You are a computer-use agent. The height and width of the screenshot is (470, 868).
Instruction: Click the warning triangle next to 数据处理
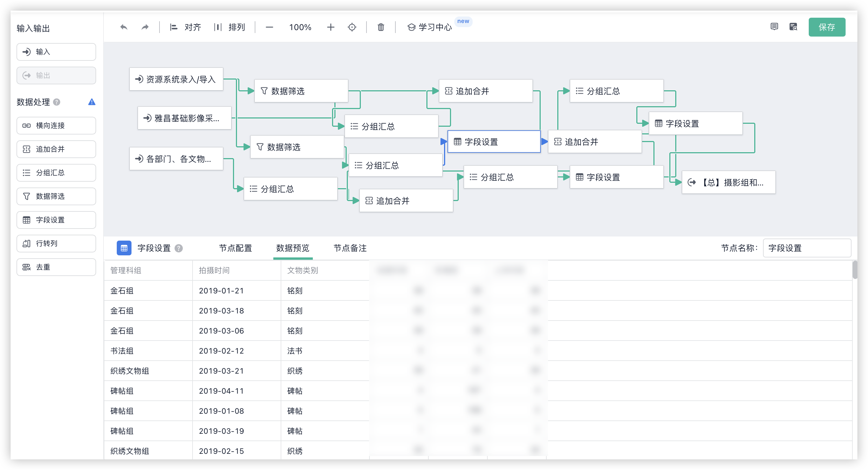click(92, 102)
